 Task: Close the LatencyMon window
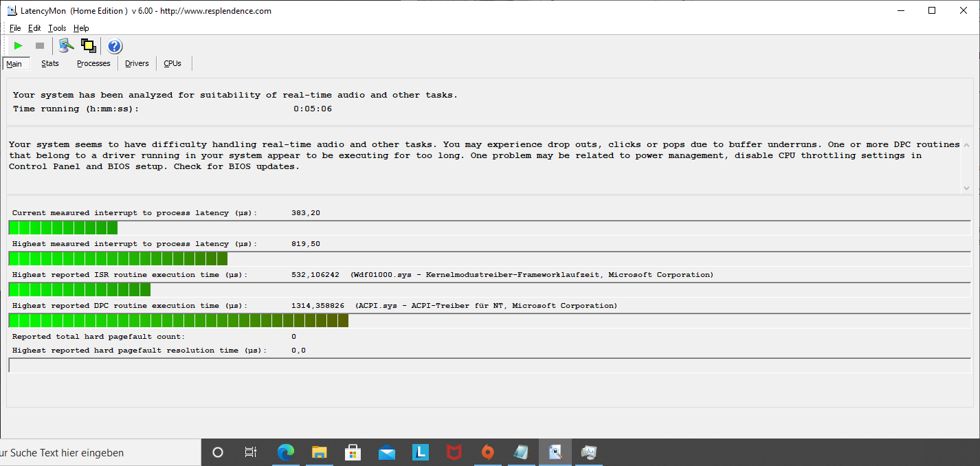964,10
